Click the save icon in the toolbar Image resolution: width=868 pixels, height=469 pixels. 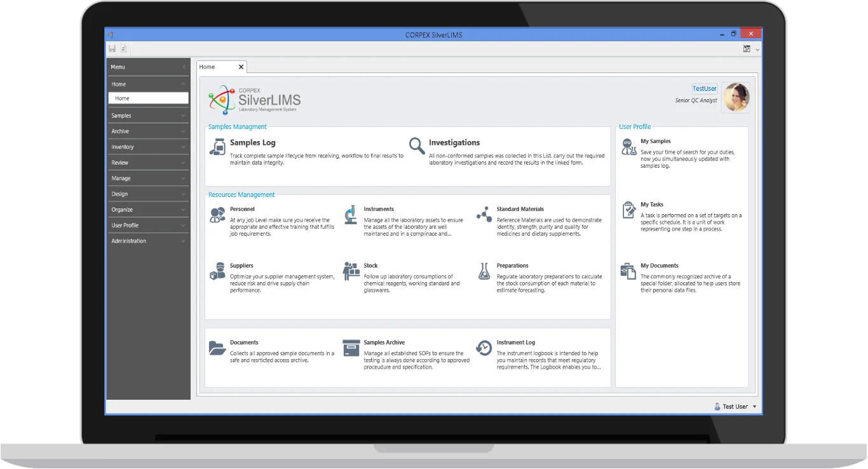pyautogui.click(x=112, y=49)
